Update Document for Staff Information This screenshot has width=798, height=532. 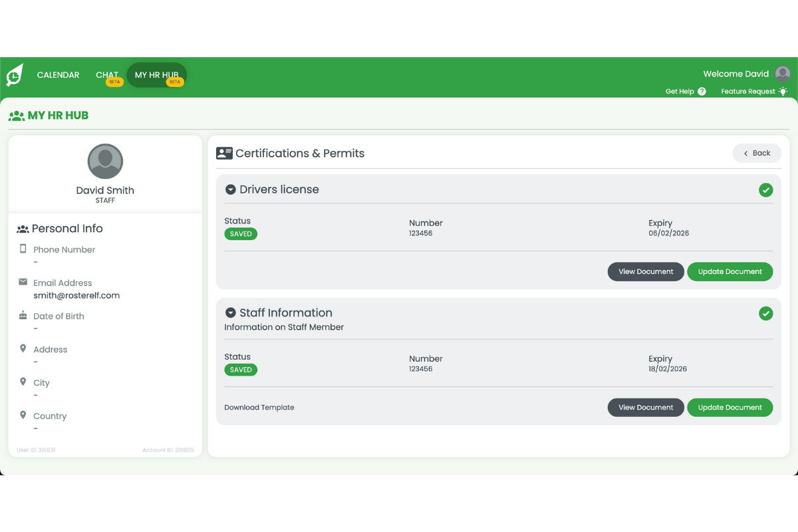pyautogui.click(x=730, y=407)
